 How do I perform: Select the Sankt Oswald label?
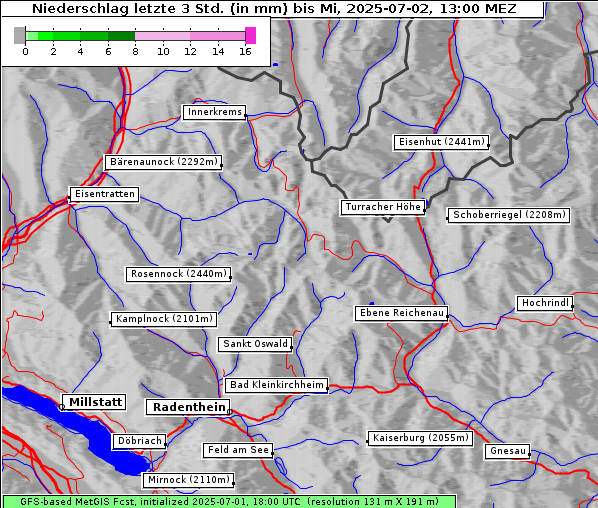tap(255, 344)
